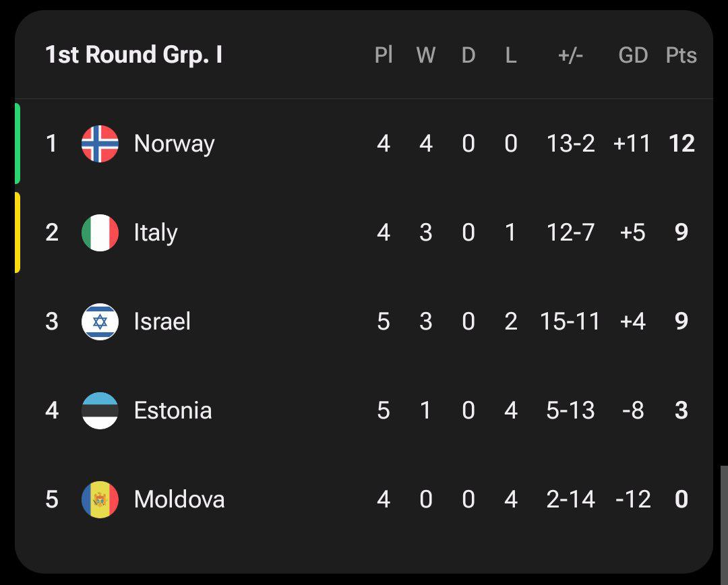The height and width of the screenshot is (585, 728).
Task: Click the Moldova flag icon
Action: (100, 499)
